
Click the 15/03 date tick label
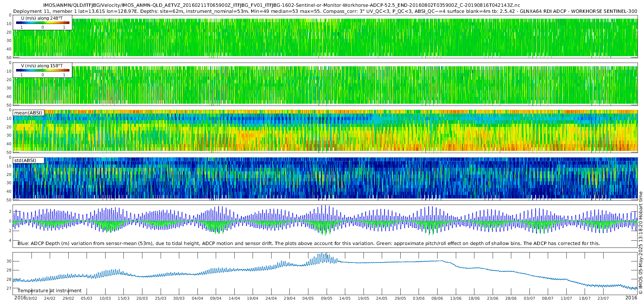(x=123, y=298)
